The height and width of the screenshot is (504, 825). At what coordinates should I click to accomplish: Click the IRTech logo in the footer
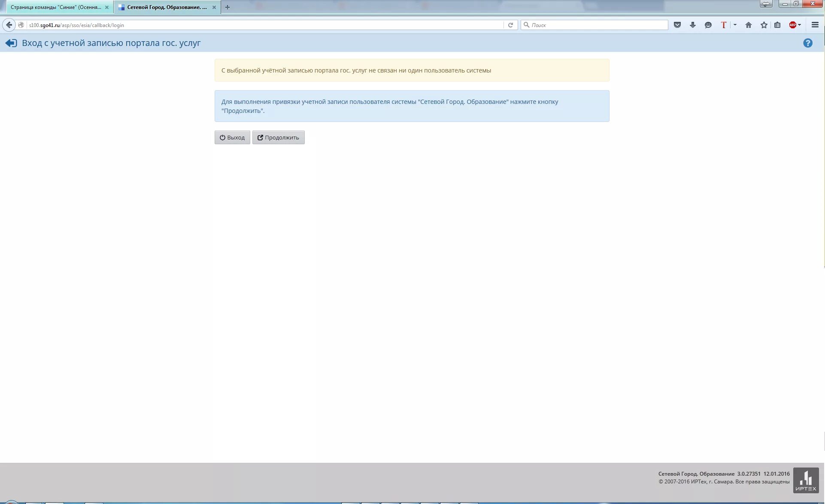(806, 480)
